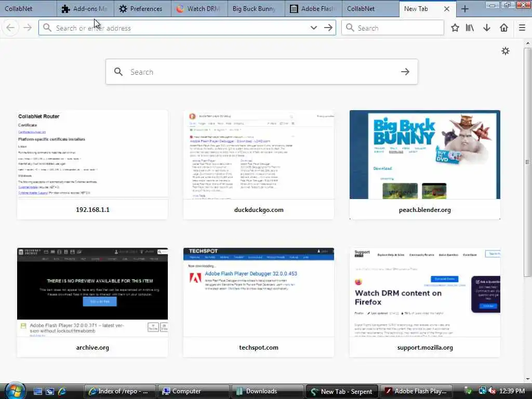Screen dimensions: 532x399
Task: Switch to the second CollabNet tab
Action: 370,9
